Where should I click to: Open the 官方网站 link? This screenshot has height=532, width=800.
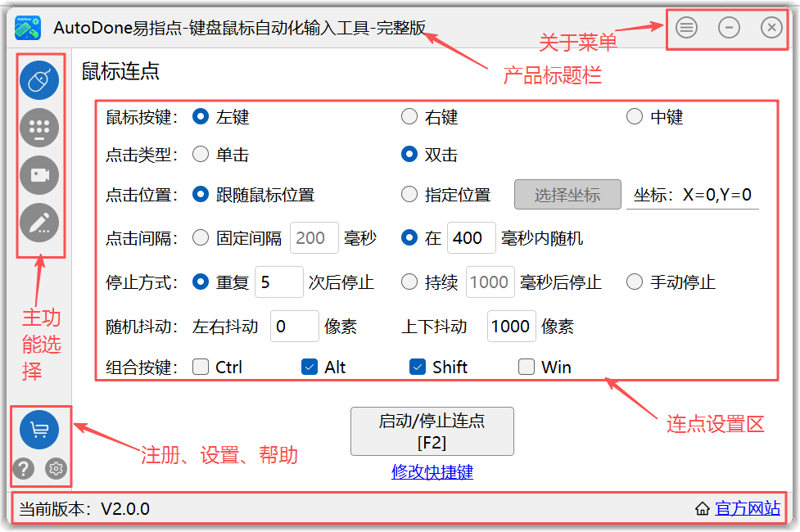coord(748,508)
